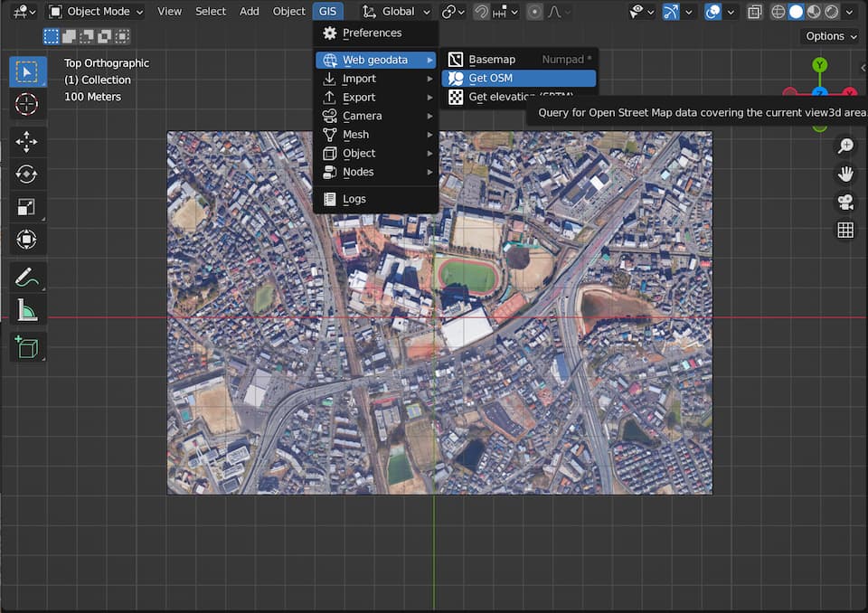Open the Object Mode dropdown
The width and height of the screenshot is (868, 613).
(96, 12)
